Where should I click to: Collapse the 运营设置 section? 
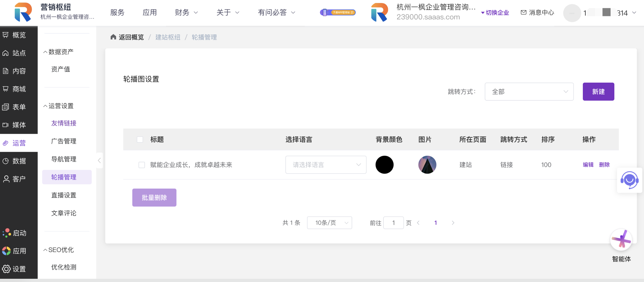(45, 106)
